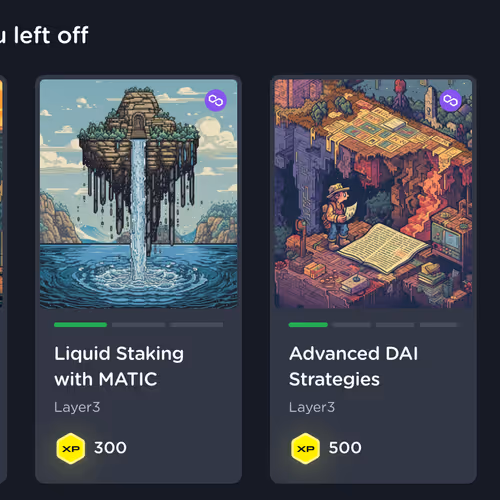
Task: Select the 500 XP reward value
Action: pyautogui.click(x=345, y=448)
